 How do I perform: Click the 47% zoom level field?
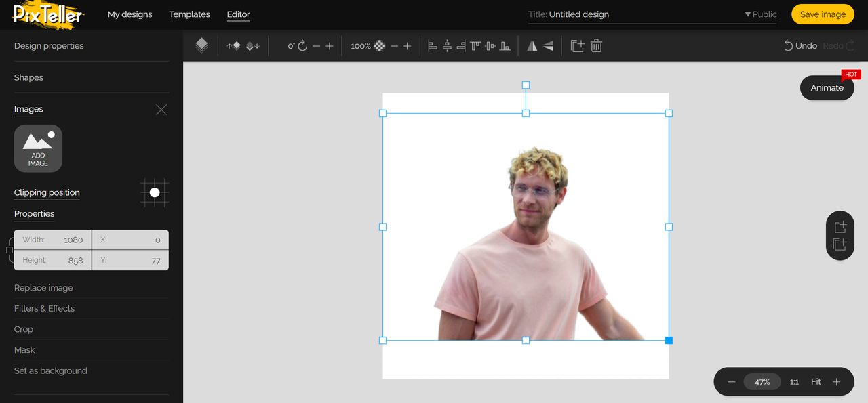pyautogui.click(x=762, y=382)
